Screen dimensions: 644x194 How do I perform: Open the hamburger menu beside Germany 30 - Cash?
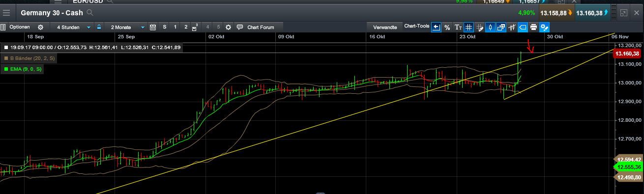click(x=6, y=13)
